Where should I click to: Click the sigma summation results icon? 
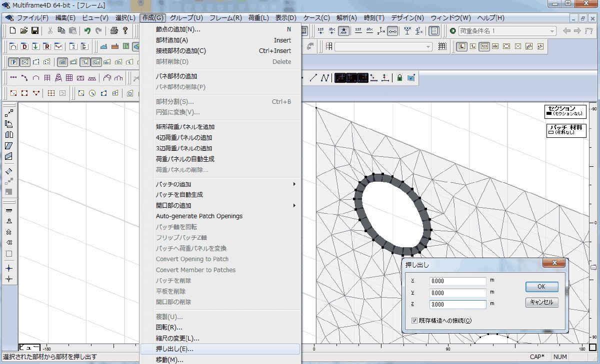(73, 46)
